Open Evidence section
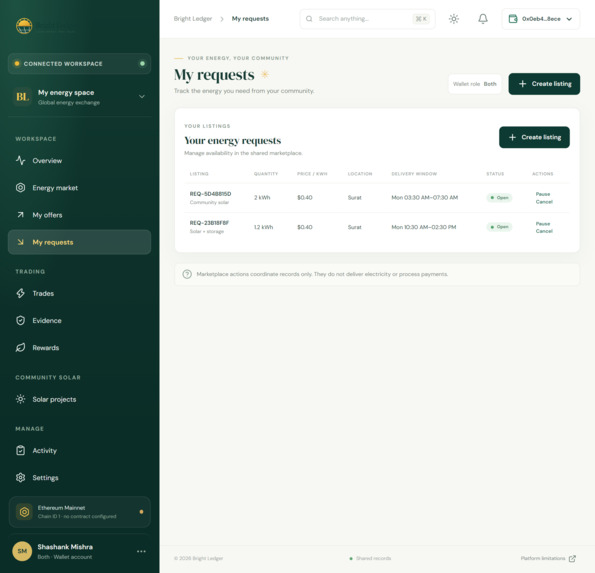Image resolution: width=595 pixels, height=573 pixels. (79, 321)
